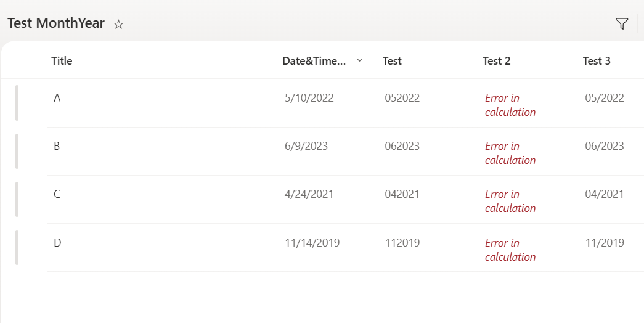Click Test 3 value 04/2021
Screen dimensions: 644x323
(x=605, y=194)
